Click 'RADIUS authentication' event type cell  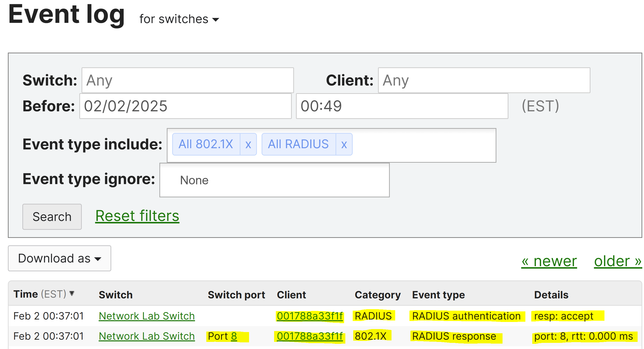tap(466, 316)
